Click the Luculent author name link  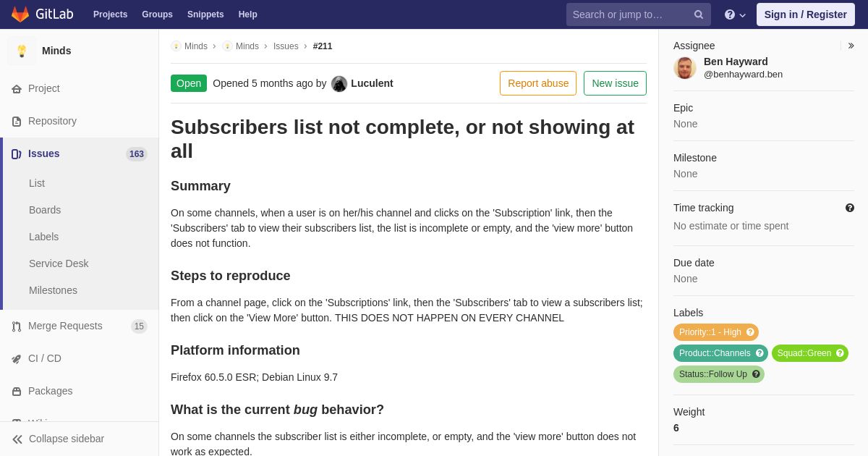coord(372,83)
